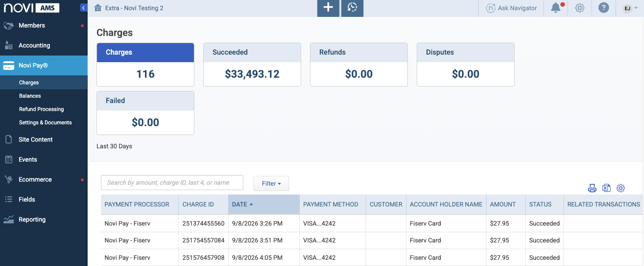Click the association building icon
The height and width of the screenshot is (266, 644).
pos(98,8)
